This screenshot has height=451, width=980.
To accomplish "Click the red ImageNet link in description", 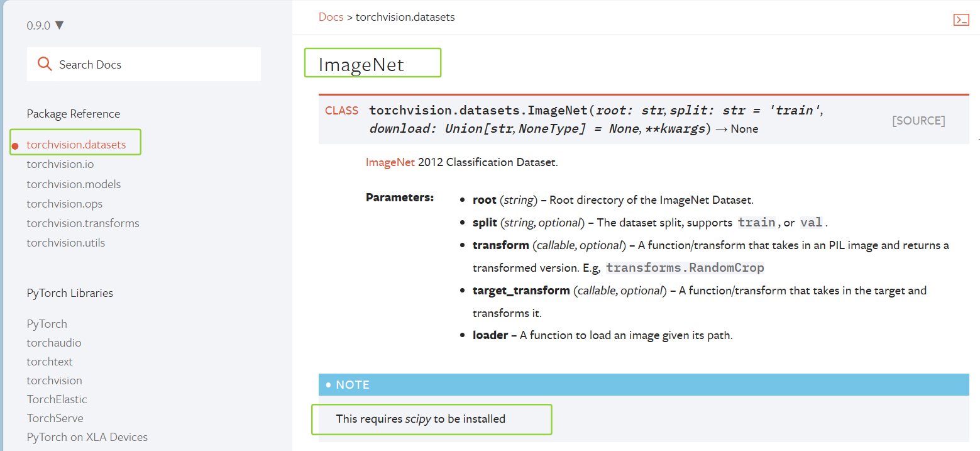I will click(x=390, y=162).
